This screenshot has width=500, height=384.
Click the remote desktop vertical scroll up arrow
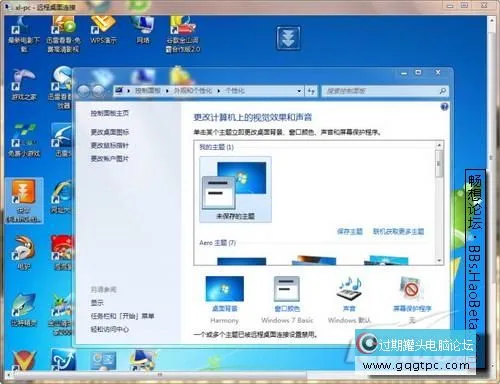491,20
